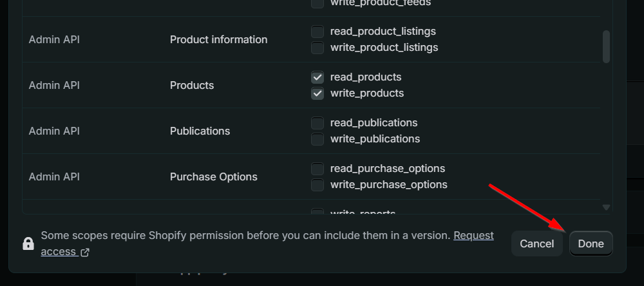
Task: Click the lock icon beside the scopes notice
Action: (x=28, y=243)
